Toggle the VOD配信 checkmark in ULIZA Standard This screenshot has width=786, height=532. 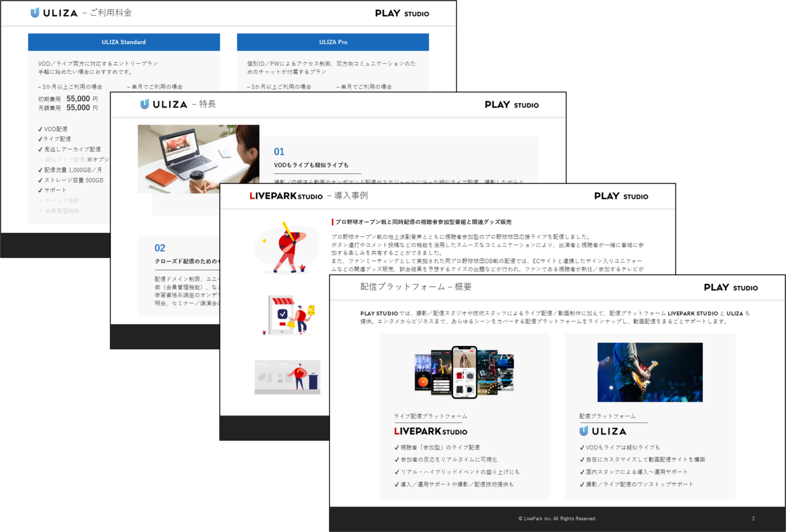[40, 129]
